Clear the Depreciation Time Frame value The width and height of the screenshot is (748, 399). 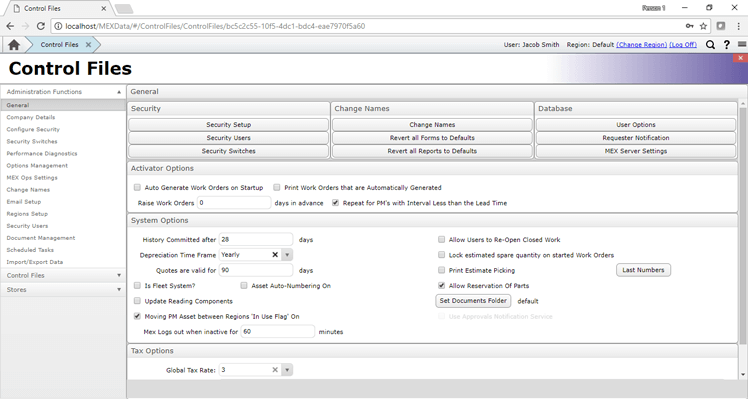click(x=275, y=255)
